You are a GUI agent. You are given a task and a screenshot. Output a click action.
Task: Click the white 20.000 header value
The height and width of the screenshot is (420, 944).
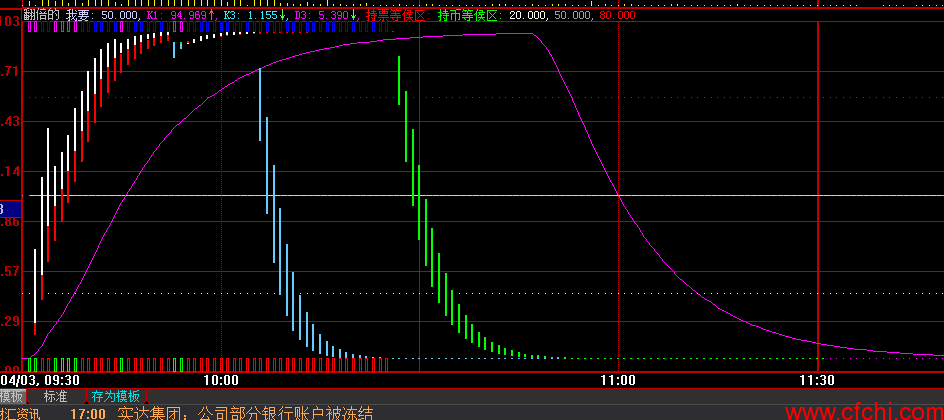[527, 14]
